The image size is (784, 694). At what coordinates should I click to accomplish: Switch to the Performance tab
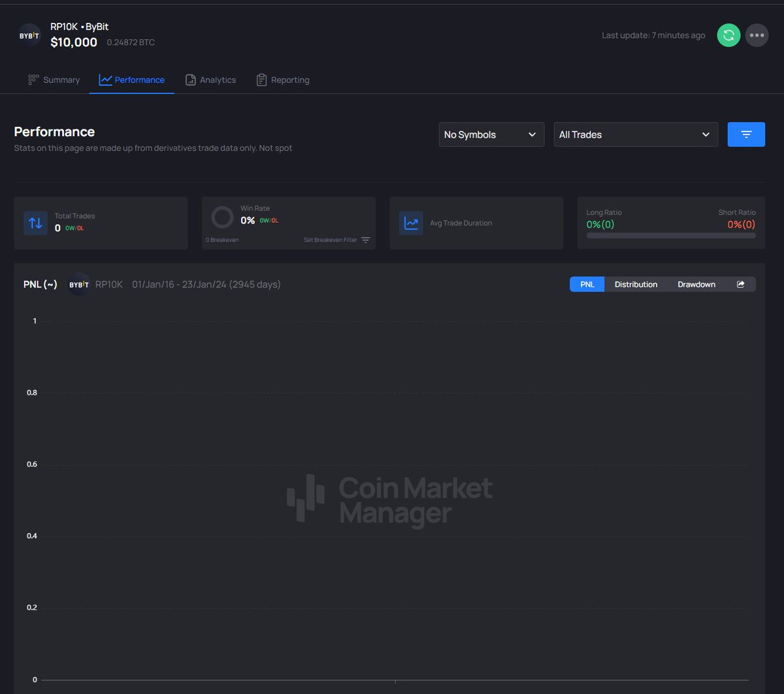pos(131,80)
